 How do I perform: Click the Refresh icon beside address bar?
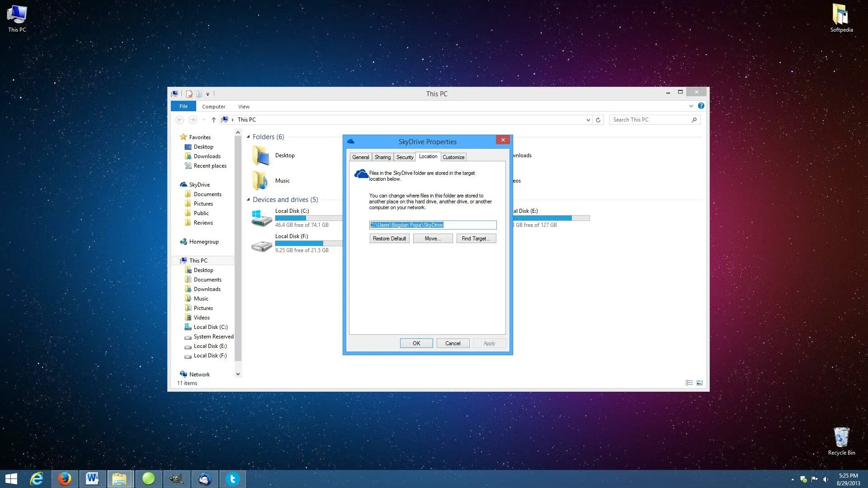click(x=598, y=120)
